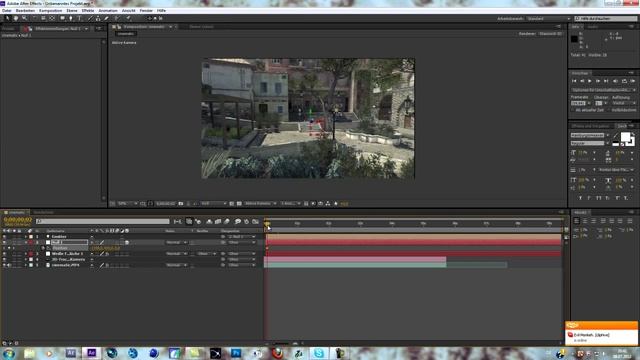Switch to the Renderliste tab

point(43,212)
